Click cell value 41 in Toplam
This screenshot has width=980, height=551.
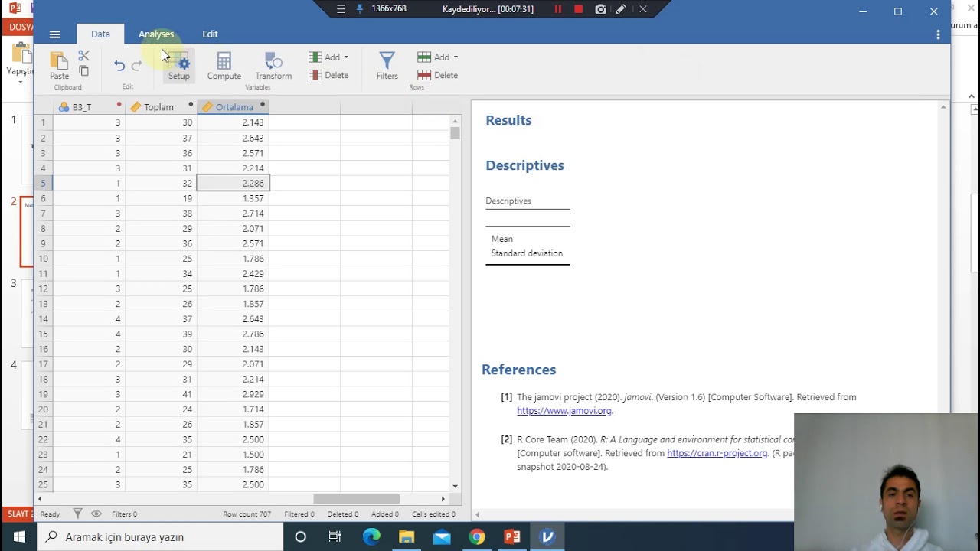[x=161, y=394]
